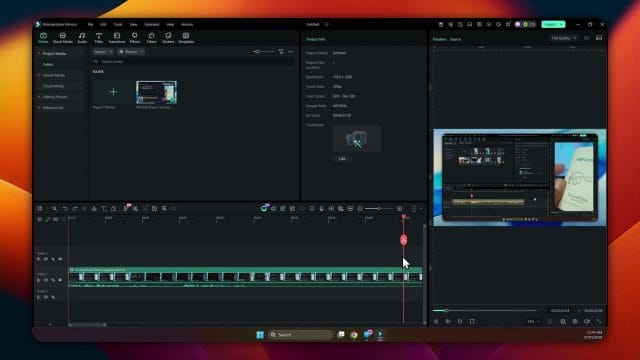
Task: Select the imported Filmora video thumbnail
Action: coord(156,92)
